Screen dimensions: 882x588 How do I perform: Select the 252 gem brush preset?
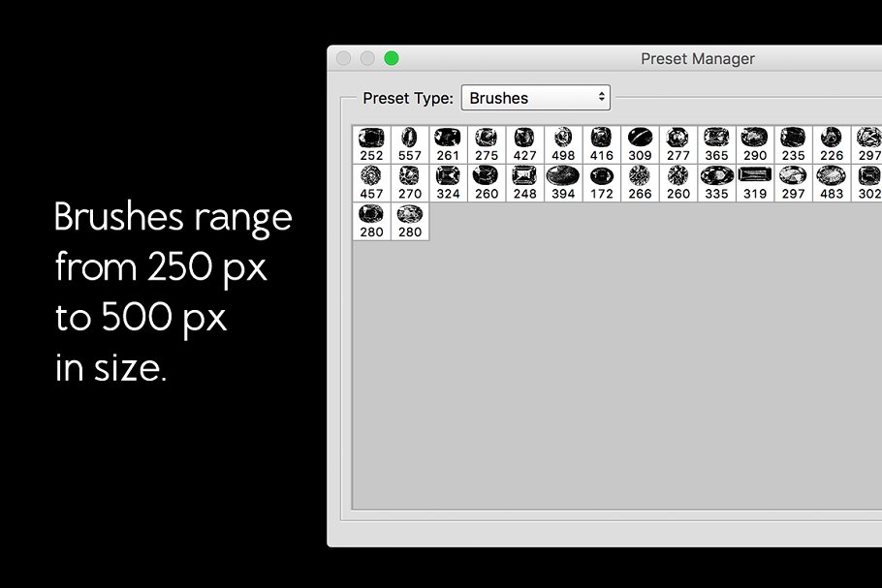371,143
